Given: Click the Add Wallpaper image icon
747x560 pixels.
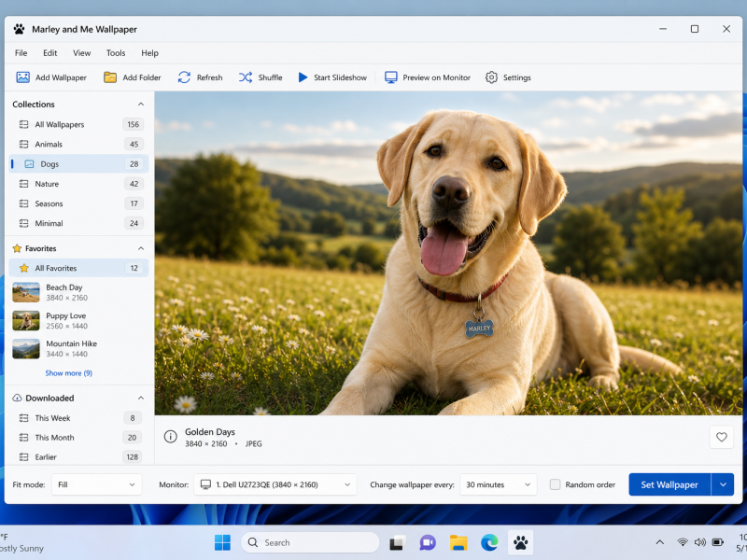Looking at the screenshot, I should 22,77.
